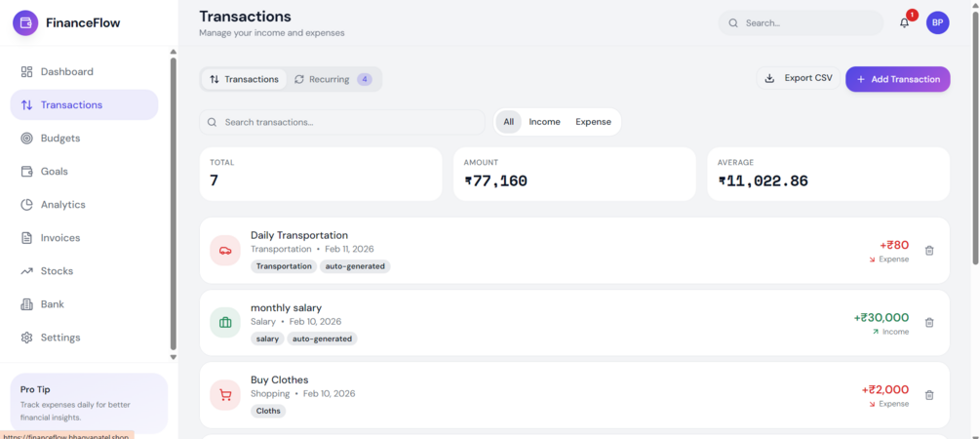Click the car icon on Daily Transportation
This screenshot has height=439, width=980.
coord(225,251)
